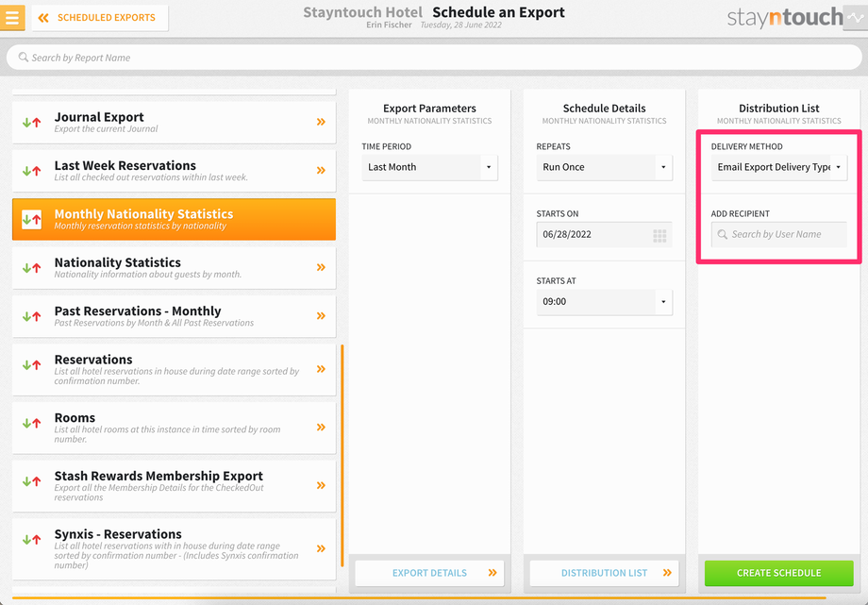This screenshot has height=605, width=868.
Task: Click the Starts On date field
Action: click(604, 234)
